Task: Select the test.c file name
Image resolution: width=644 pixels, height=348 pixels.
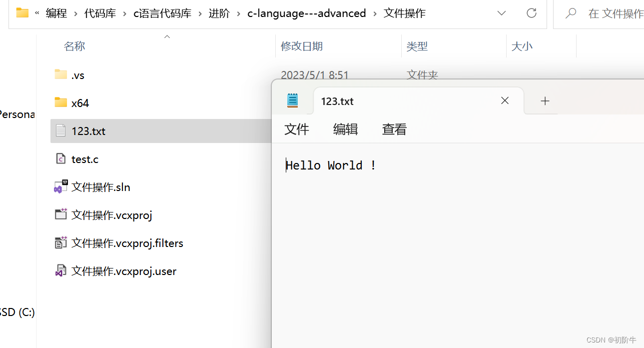Action: pyautogui.click(x=85, y=159)
